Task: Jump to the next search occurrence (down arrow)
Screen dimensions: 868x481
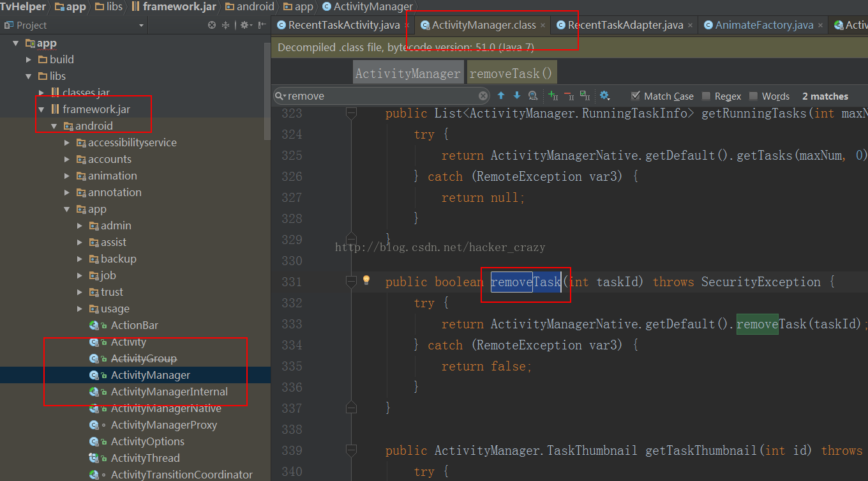Action: point(517,96)
